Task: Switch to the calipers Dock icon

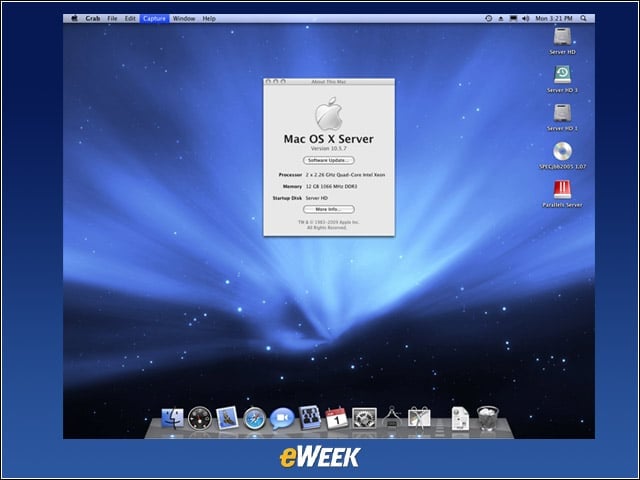Action: tap(391, 417)
